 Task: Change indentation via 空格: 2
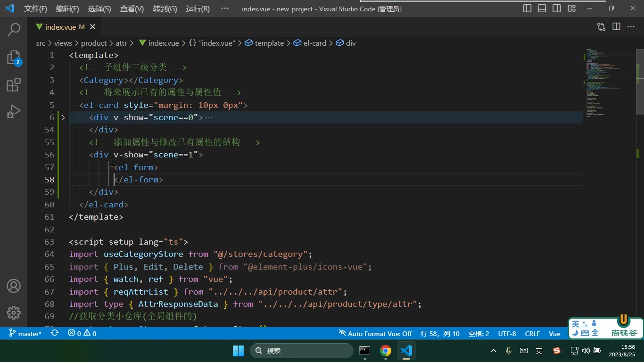click(479, 333)
